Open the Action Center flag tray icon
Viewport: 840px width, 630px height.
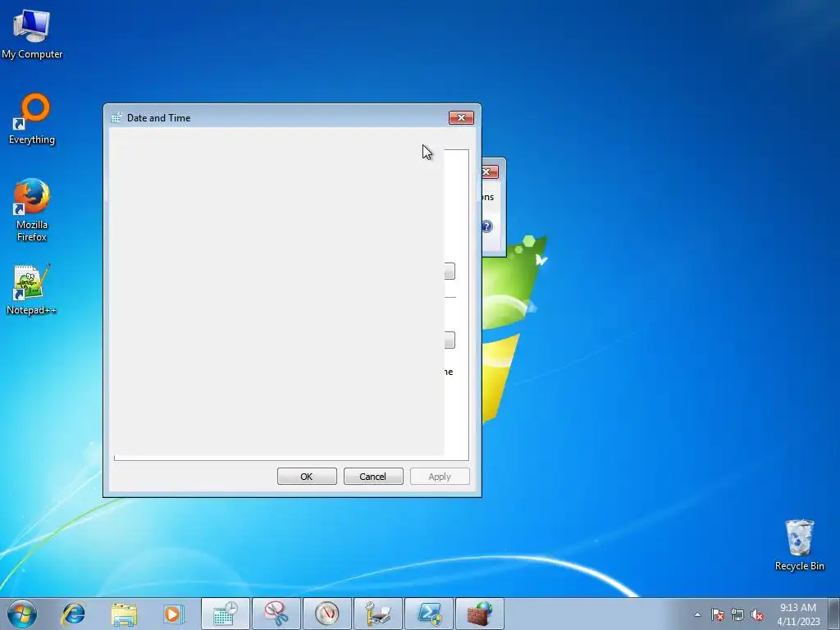(x=718, y=614)
